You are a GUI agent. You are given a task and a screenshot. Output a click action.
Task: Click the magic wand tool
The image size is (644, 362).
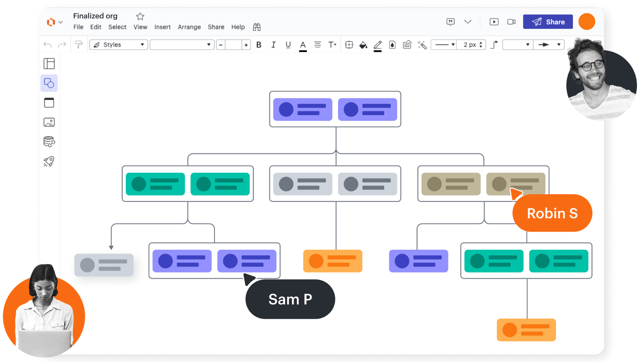click(x=422, y=45)
